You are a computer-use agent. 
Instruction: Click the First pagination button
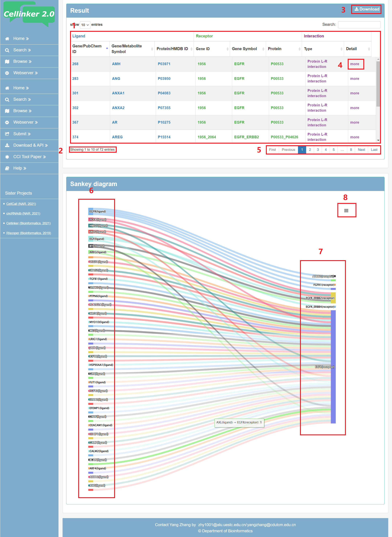[272, 150]
